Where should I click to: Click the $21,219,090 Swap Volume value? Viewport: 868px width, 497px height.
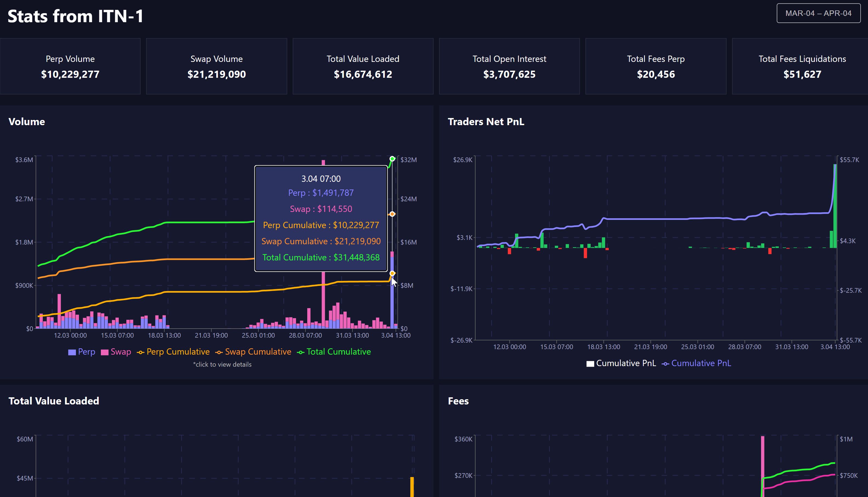click(x=217, y=74)
